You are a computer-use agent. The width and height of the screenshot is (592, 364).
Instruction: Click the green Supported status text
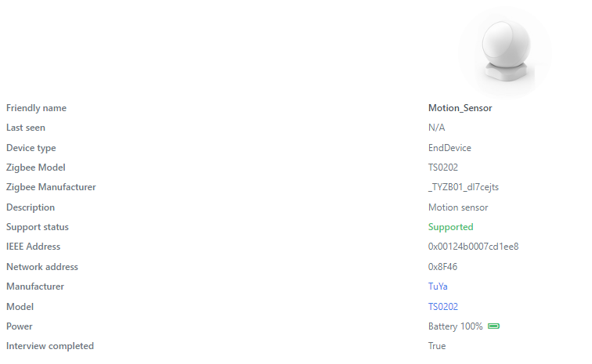pos(451,227)
